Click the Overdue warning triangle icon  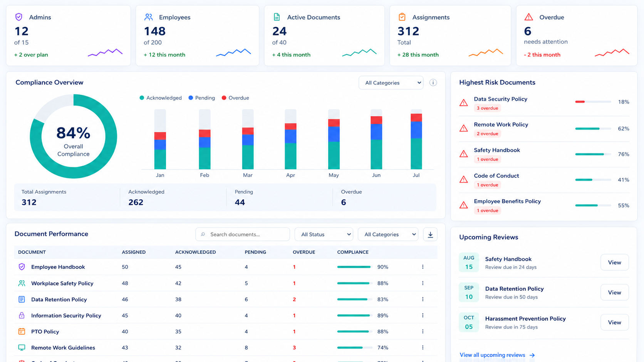529,17
